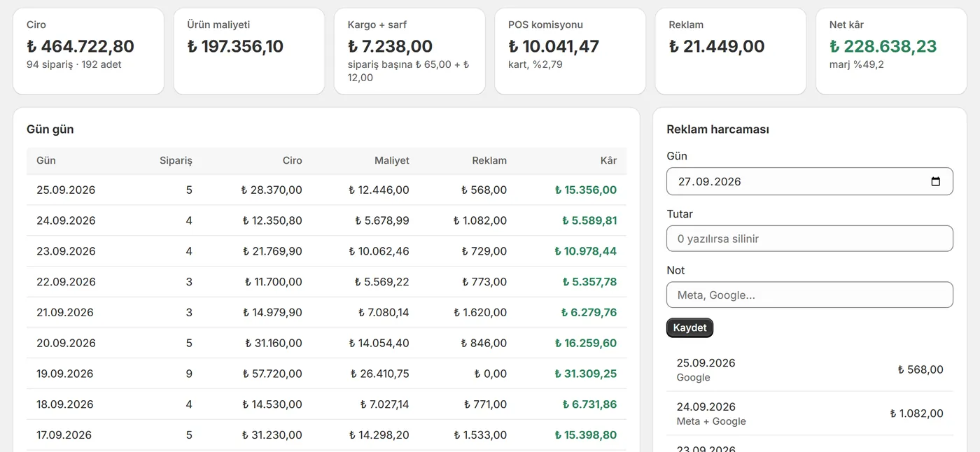Viewport: 980px width, 452px height.
Task: Select the 24.09.2026 date cell in daily table
Action: 66,220
